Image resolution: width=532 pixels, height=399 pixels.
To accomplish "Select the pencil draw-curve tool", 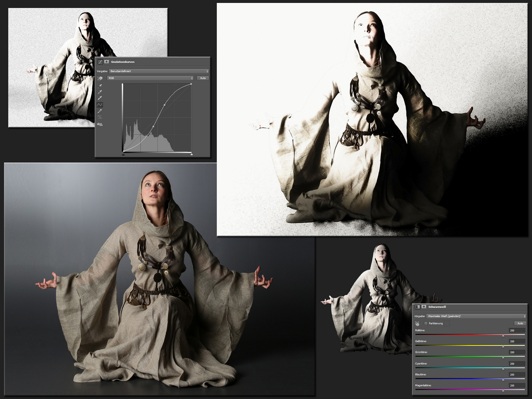I will (99, 111).
